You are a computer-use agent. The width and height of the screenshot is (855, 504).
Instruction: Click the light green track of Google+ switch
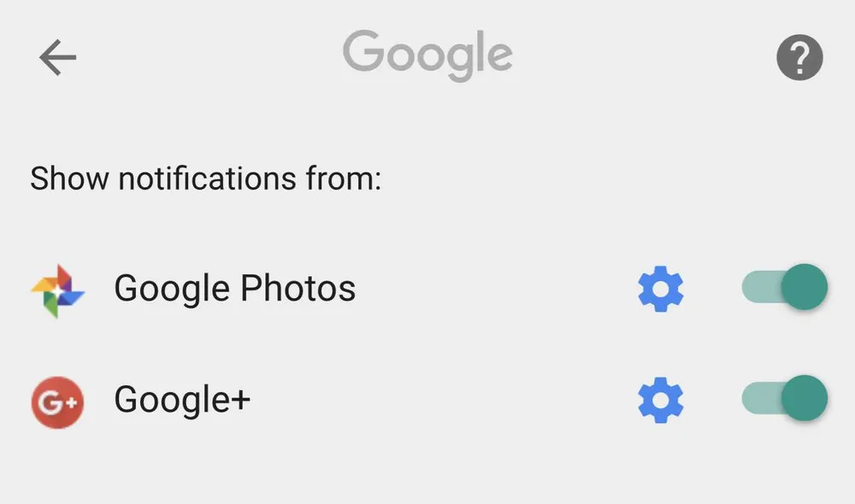click(757, 398)
